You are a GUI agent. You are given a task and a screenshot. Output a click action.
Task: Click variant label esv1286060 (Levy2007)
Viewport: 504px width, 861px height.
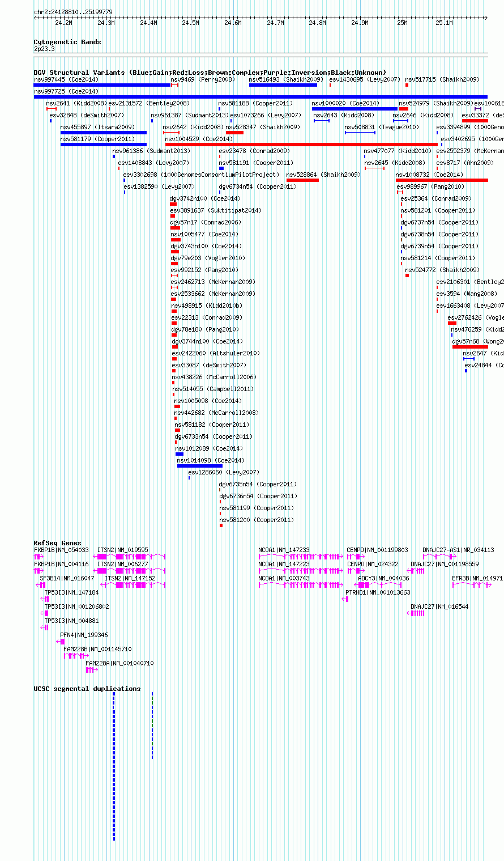224,473
